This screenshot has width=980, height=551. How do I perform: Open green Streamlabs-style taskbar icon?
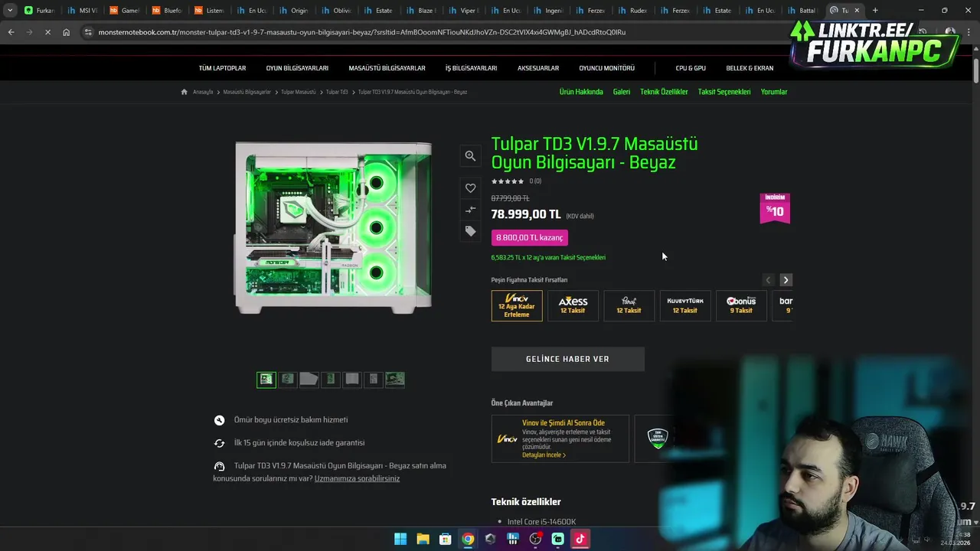[x=557, y=539]
